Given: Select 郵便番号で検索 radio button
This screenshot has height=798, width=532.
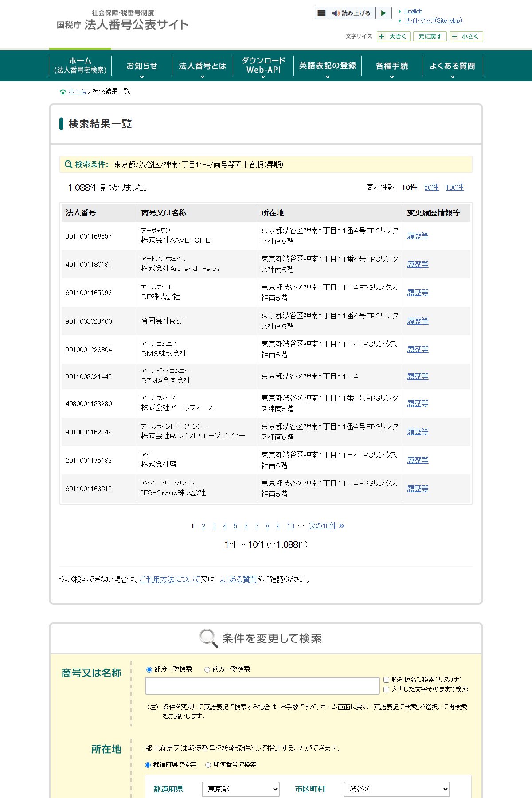Looking at the screenshot, I should pyautogui.click(x=208, y=765).
